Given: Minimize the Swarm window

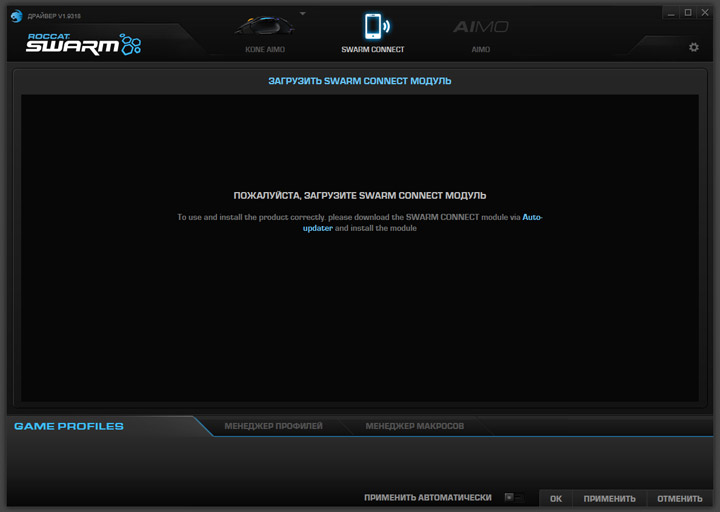Looking at the screenshot, I should coord(671,13).
